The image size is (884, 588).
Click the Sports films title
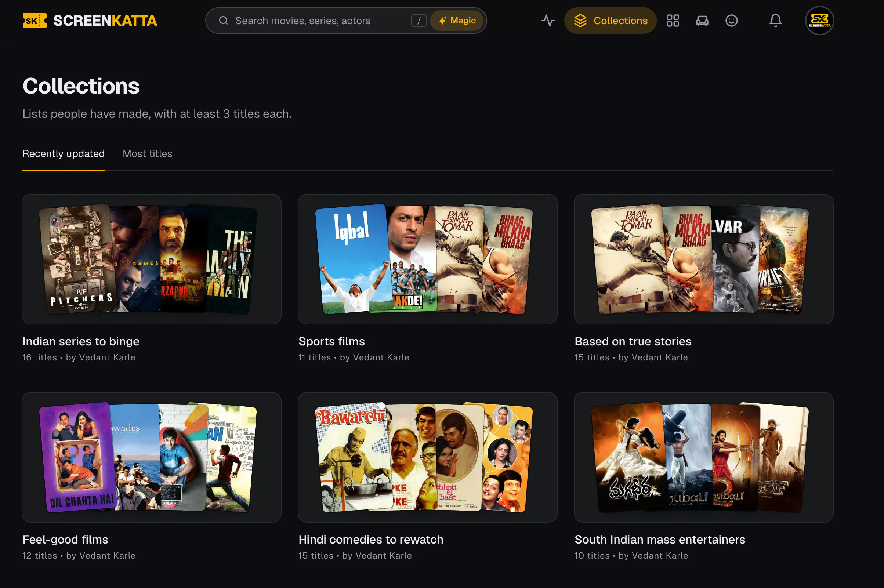click(331, 341)
